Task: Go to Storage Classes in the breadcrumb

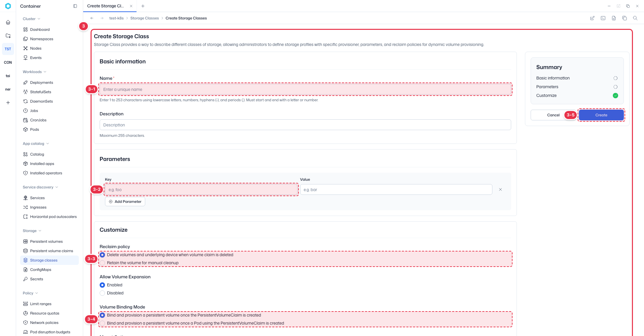Action: pos(145,18)
